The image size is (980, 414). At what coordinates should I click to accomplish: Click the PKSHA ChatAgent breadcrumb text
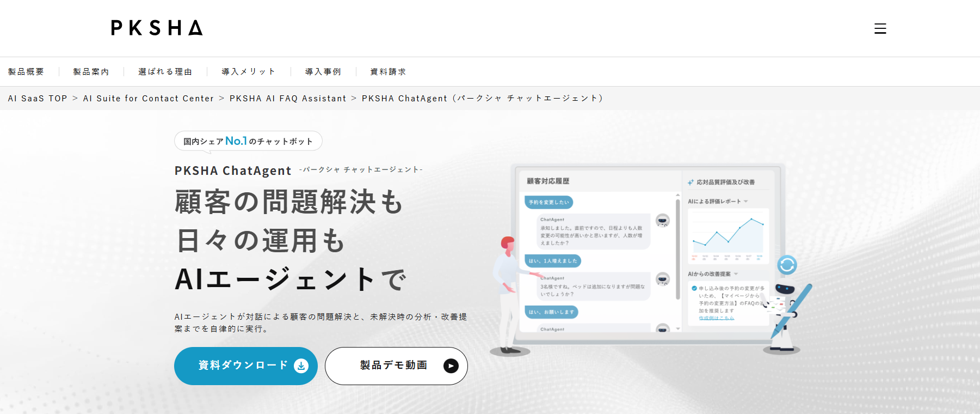[x=483, y=99]
